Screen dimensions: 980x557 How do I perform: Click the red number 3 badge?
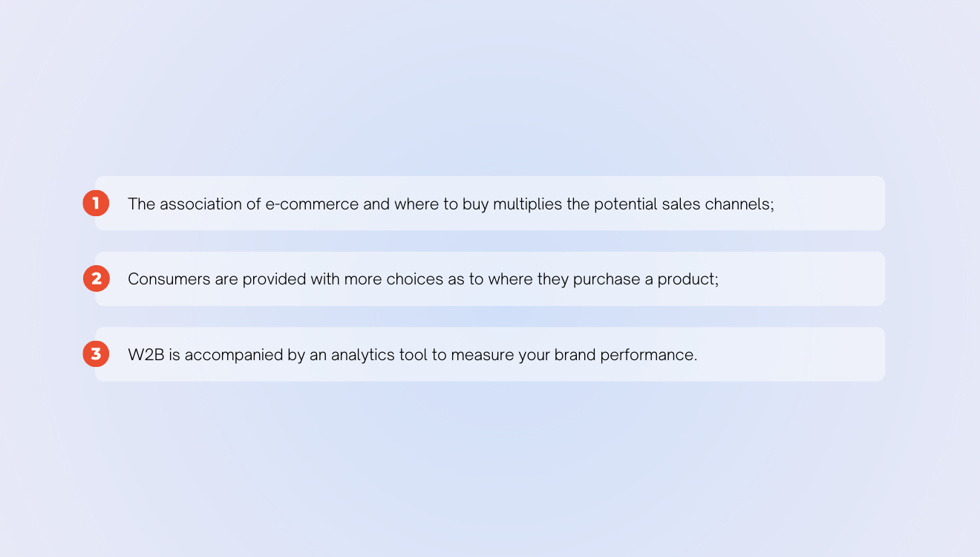[x=96, y=354]
